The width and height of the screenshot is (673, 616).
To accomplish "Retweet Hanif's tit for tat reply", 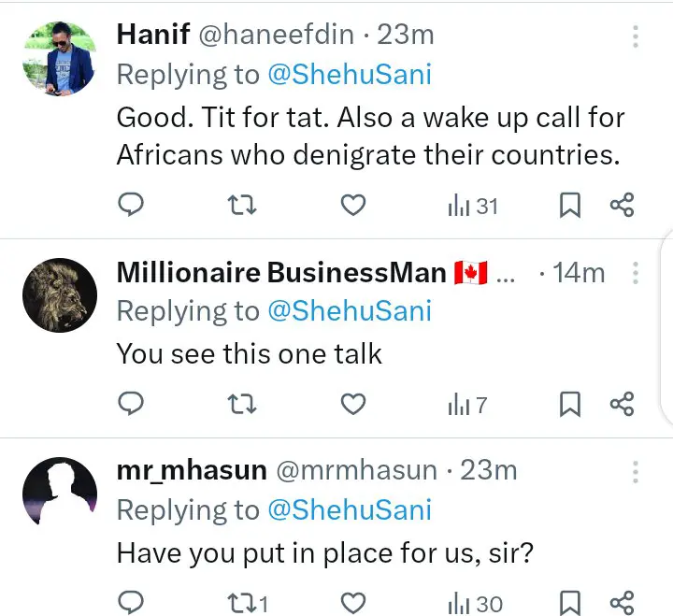I will (242, 205).
